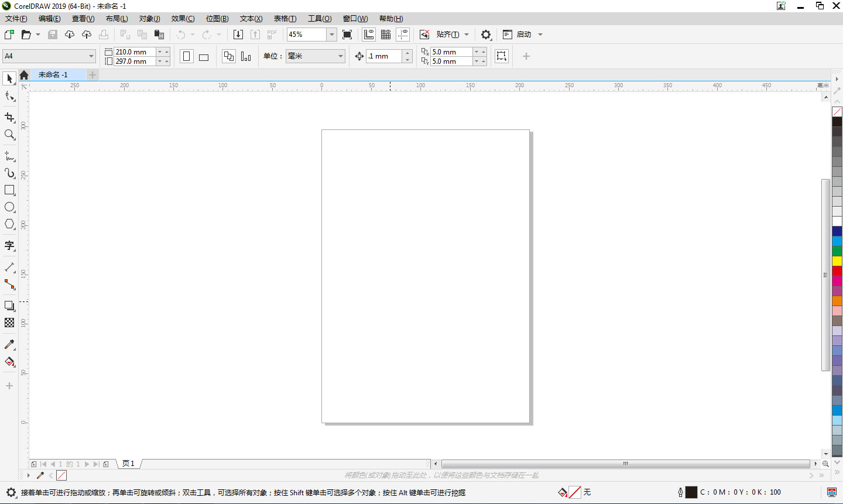Image resolution: width=843 pixels, height=504 pixels.
Task: Select the Shape tool
Action: 9,97
